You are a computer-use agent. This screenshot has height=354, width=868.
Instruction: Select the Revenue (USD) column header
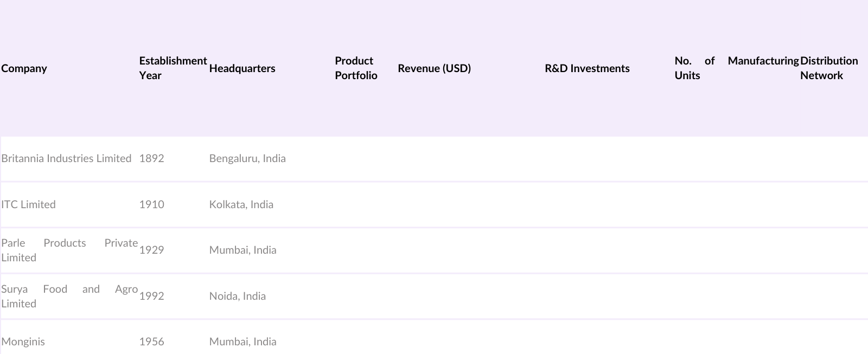tap(434, 68)
